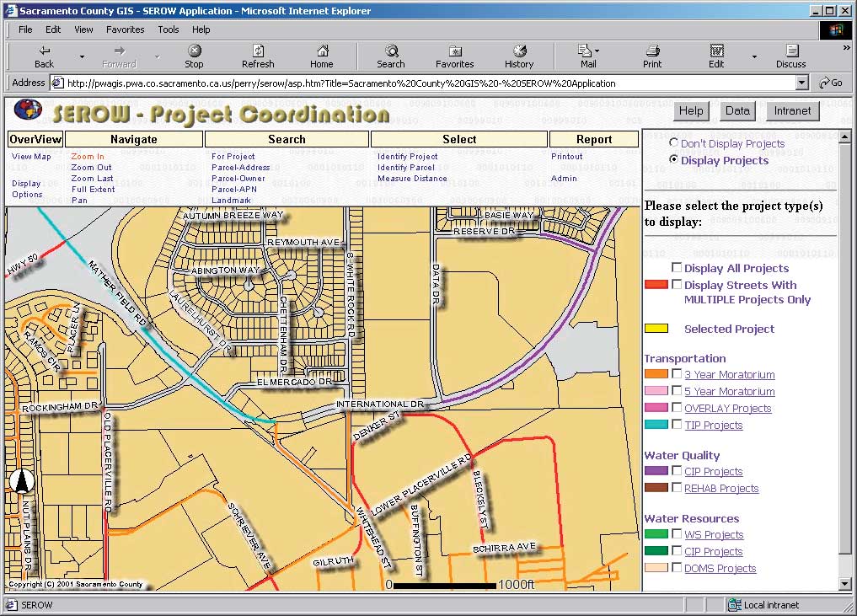The image size is (857, 616).
Task: Enable the 3 Year Moratorium checkbox
Action: 677,374
